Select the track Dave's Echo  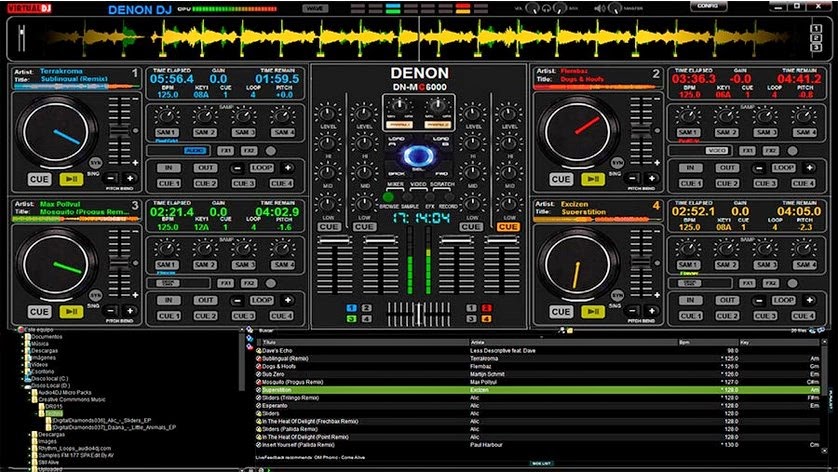(538, 351)
